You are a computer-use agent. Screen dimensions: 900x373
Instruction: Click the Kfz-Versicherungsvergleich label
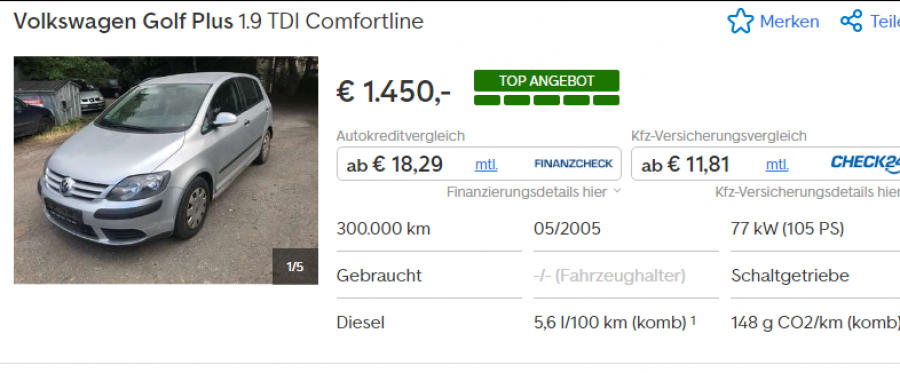719,136
